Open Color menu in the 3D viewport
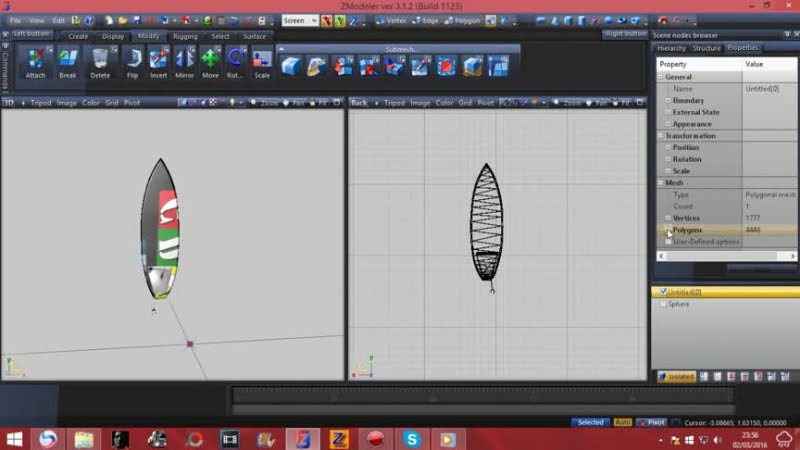Screen dimensions: 800x450 pyautogui.click(x=91, y=103)
